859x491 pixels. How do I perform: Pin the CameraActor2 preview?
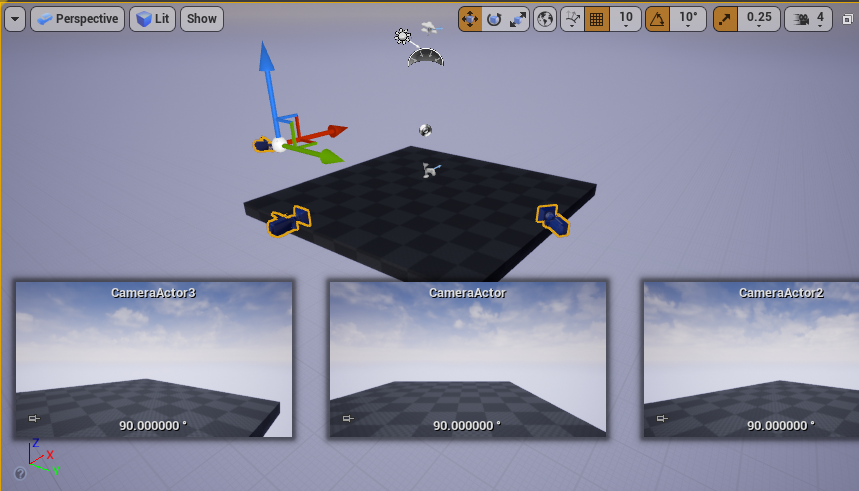[662, 419]
